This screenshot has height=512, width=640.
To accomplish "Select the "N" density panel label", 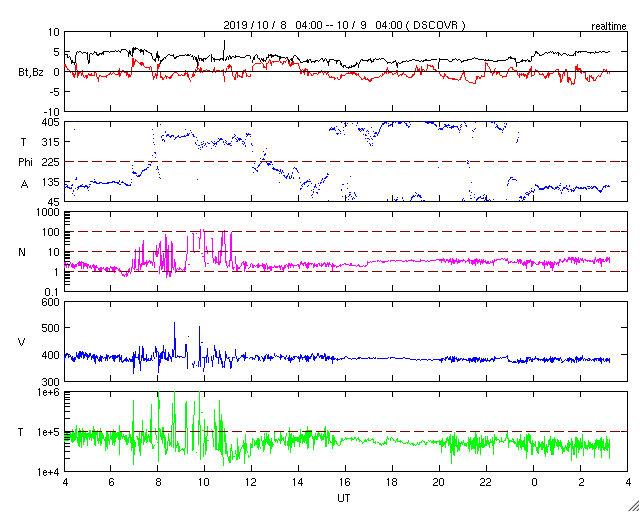I will (x=22, y=252).
